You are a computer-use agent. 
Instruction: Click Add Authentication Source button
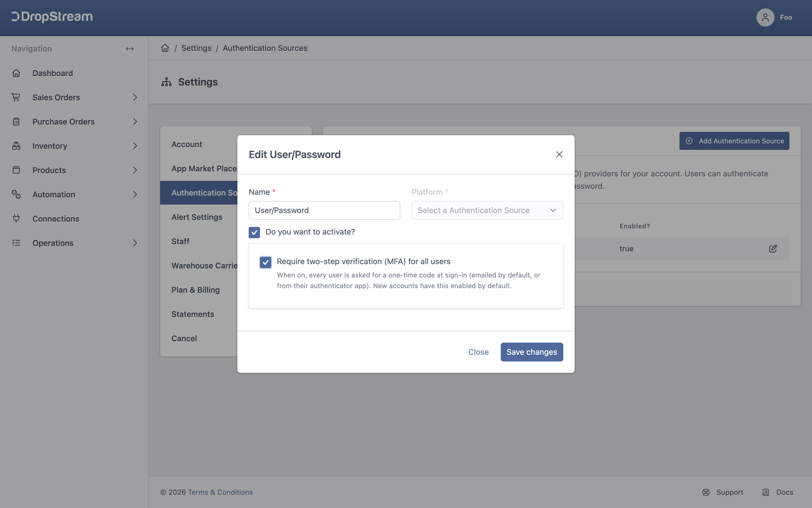[x=734, y=141]
